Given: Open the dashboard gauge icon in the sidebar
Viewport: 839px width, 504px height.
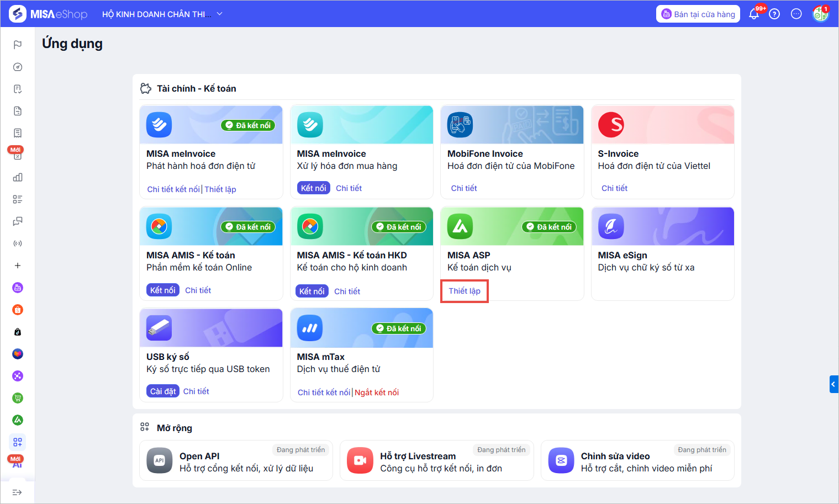Looking at the screenshot, I should click(x=18, y=67).
